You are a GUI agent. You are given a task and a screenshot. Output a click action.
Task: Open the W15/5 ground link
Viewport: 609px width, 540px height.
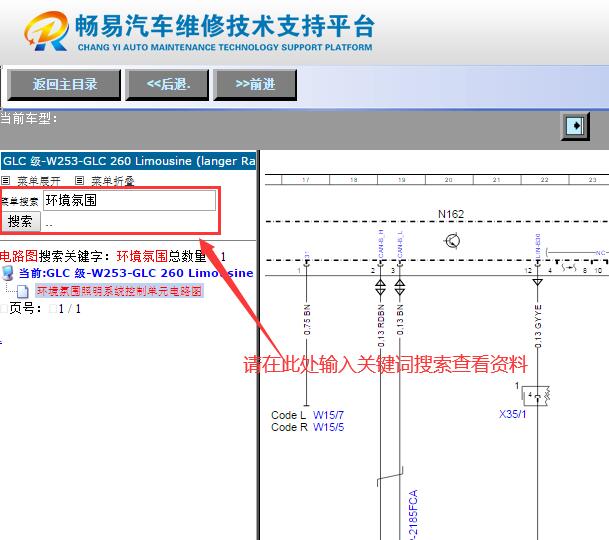pos(328,427)
